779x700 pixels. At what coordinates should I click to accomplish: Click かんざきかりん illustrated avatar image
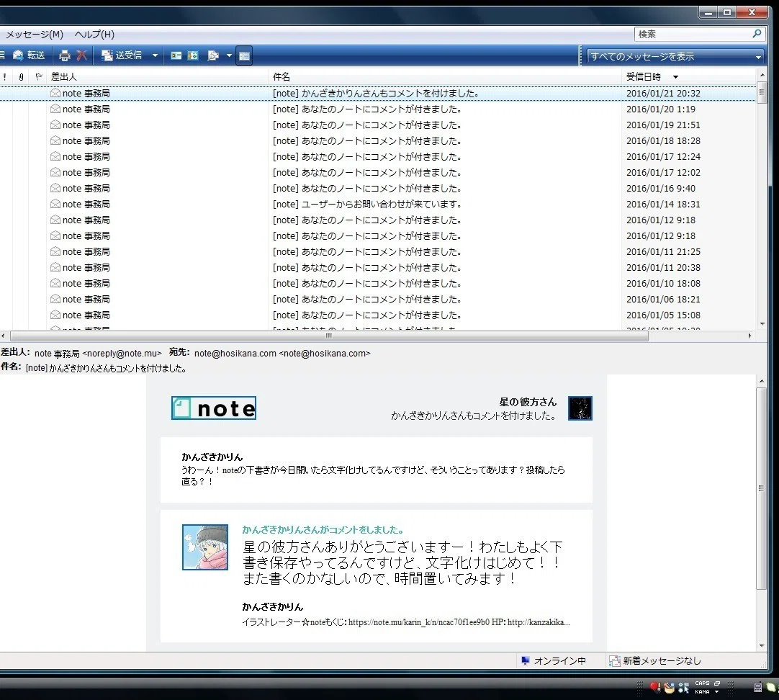click(x=204, y=547)
